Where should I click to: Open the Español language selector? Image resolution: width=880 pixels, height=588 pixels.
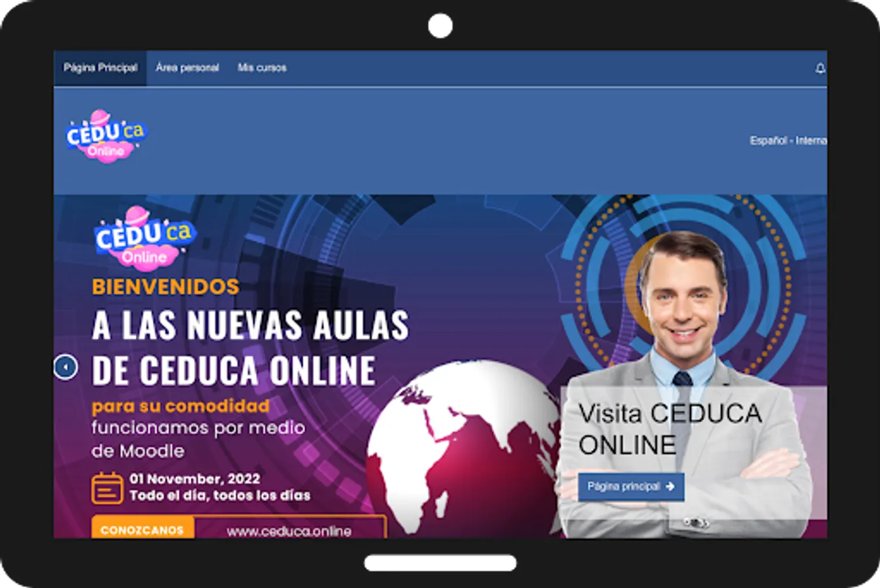point(788,140)
